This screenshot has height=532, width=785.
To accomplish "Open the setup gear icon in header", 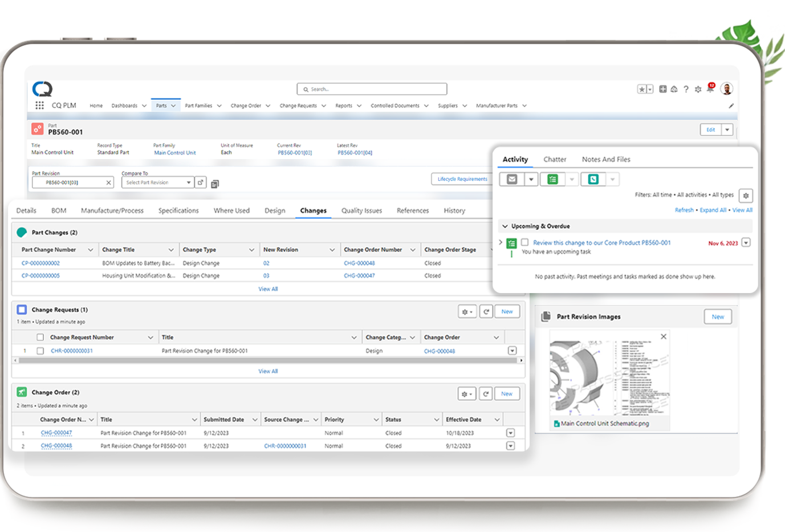I will [698, 89].
